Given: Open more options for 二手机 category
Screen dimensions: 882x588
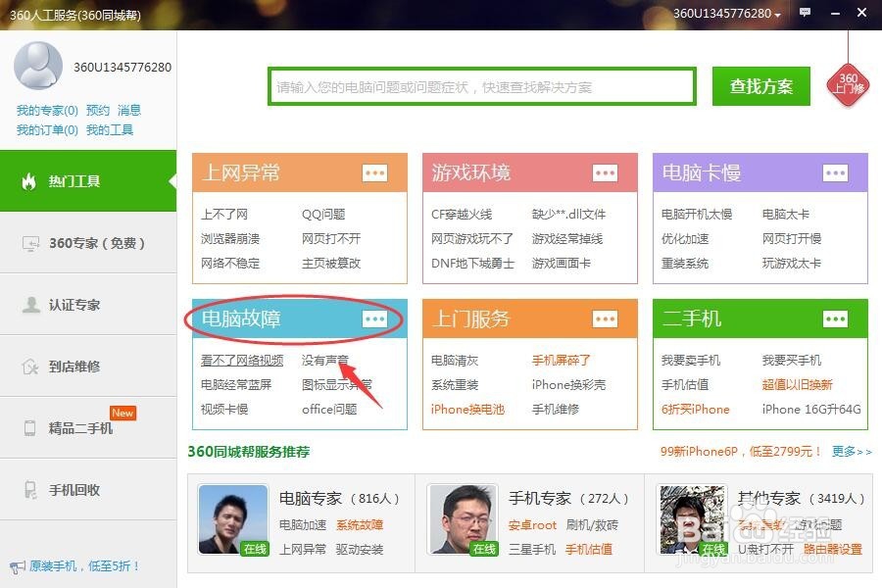Looking at the screenshot, I should point(835,319).
